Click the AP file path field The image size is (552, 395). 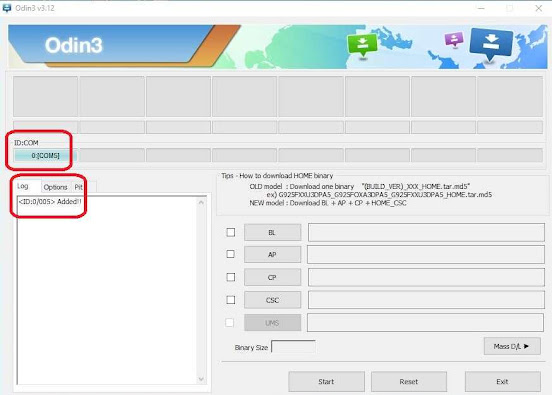click(x=426, y=255)
